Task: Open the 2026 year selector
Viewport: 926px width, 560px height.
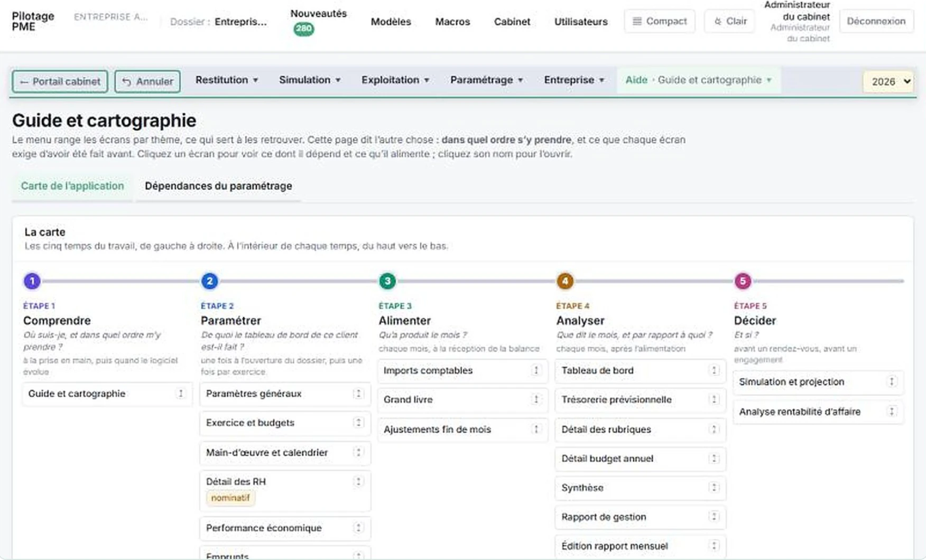Action: click(x=889, y=81)
